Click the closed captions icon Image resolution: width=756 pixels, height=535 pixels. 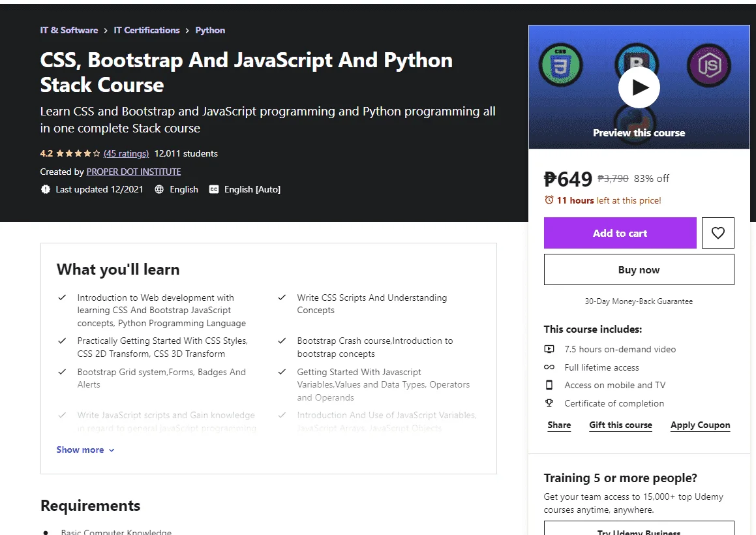coord(213,189)
